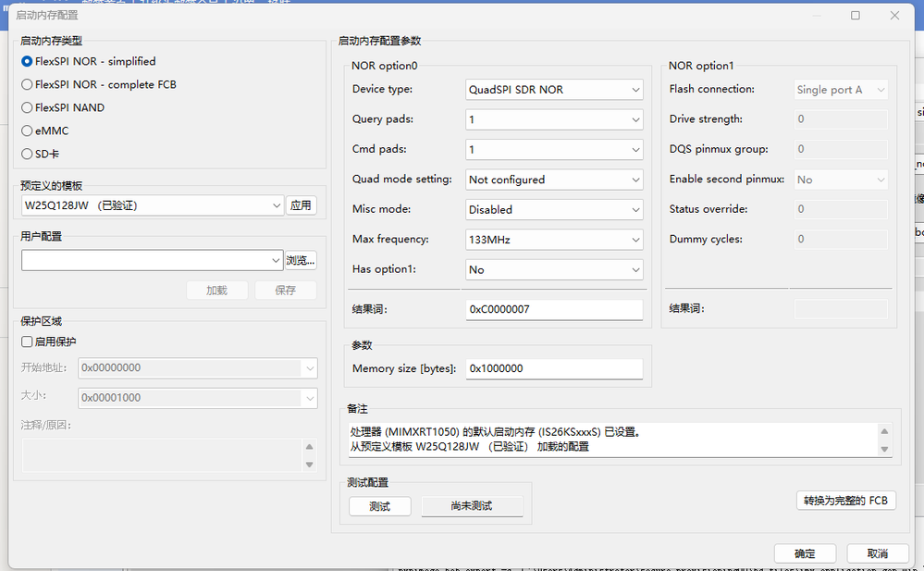Open the Device type dropdown

pos(554,90)
